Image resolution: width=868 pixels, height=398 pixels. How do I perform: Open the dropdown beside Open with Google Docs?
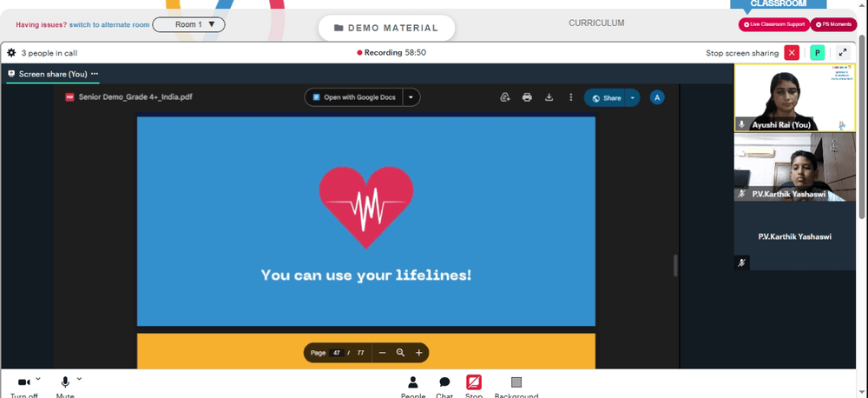tap(411, 97)
